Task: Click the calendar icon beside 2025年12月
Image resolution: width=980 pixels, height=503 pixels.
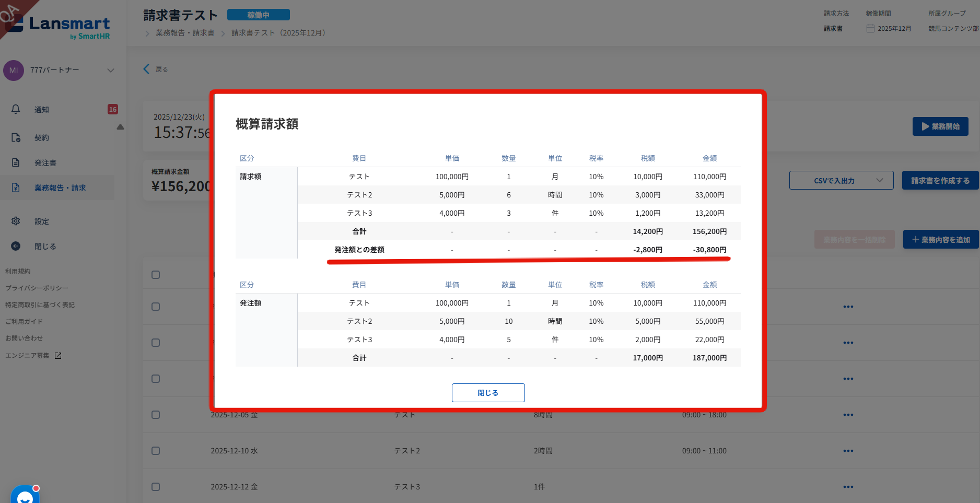Action: [870, 28]
